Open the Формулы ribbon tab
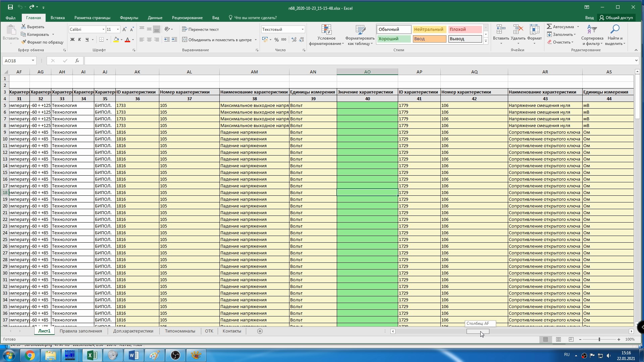Viewport: 644px width, 362px height. 129,18
